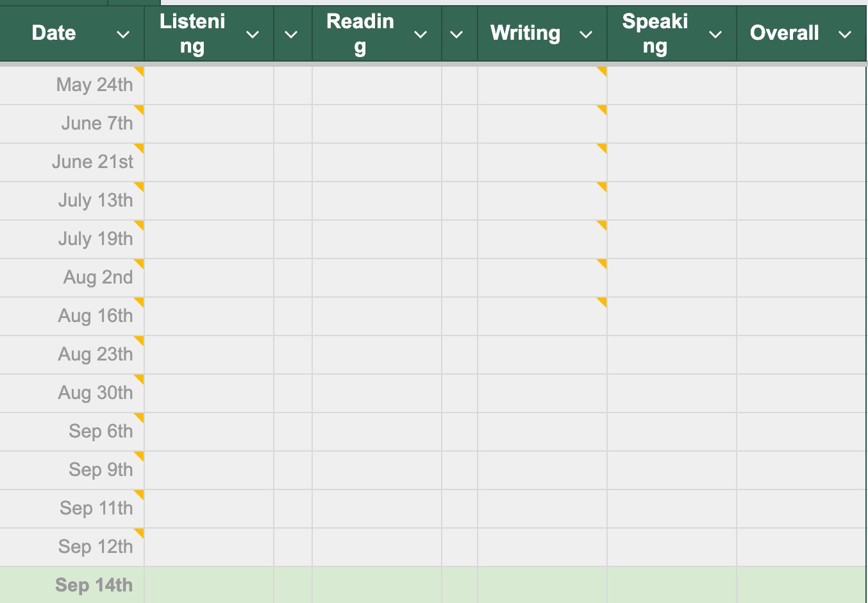Click the Overall cell for Aug 23rd
The width and height of the screenshot is (868, 603).
click(x=801, y=355)
